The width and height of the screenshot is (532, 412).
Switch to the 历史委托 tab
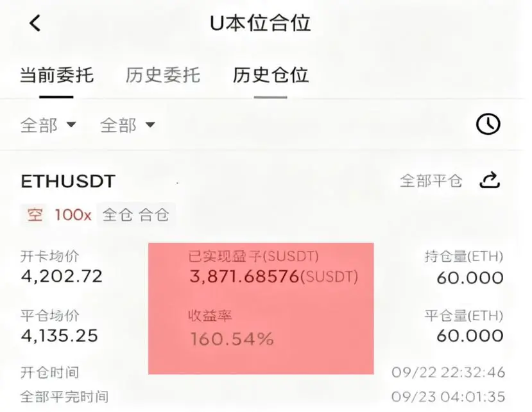pyautogui.click(x=163, y=75)
